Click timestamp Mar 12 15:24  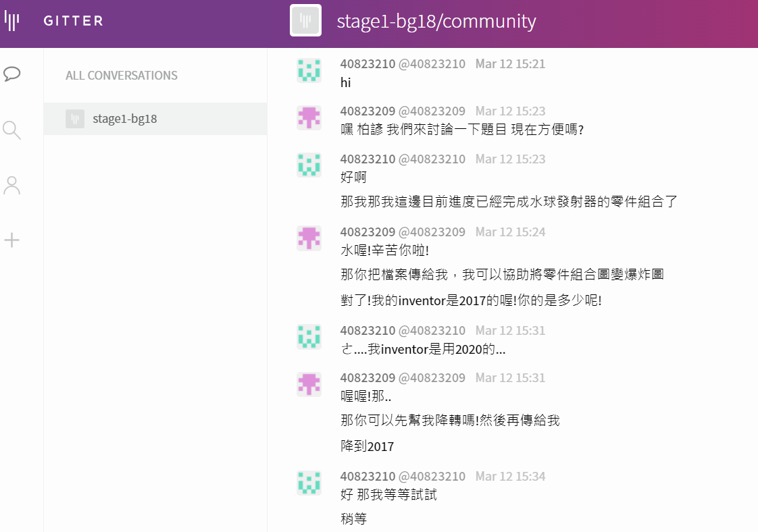[510, 232]
